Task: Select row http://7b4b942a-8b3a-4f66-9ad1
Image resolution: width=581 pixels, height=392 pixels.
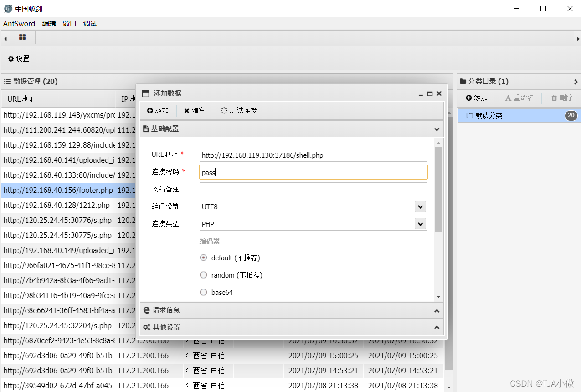Action: [x=68, y=280]
